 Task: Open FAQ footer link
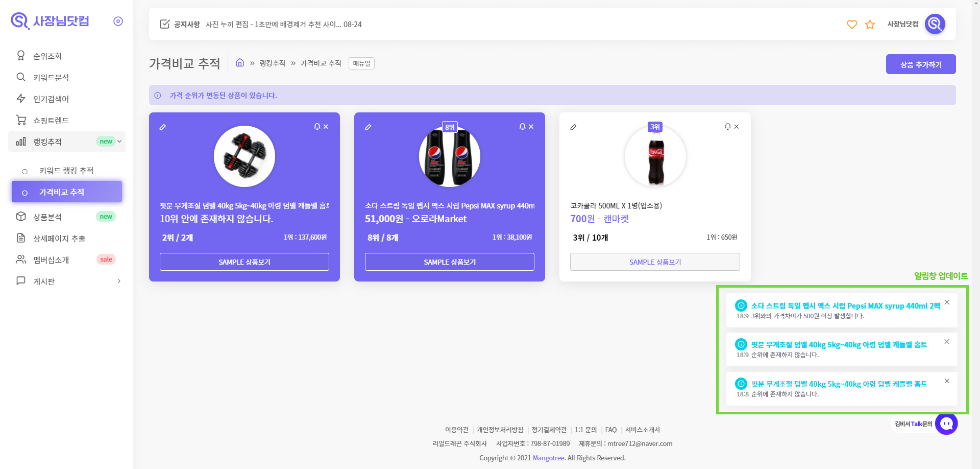point(611,430)
